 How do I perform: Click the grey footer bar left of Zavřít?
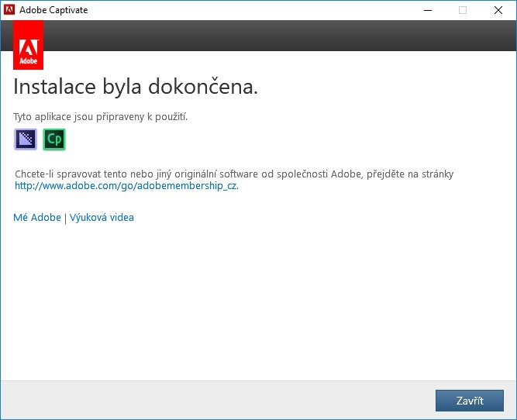pyautogui.click(x=217, y=400)
